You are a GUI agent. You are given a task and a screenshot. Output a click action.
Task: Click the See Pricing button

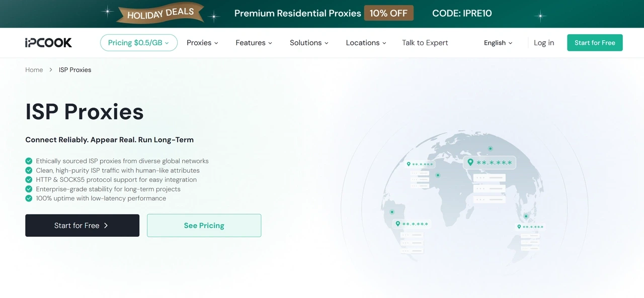pyautogui.click(x=204, y=225)
